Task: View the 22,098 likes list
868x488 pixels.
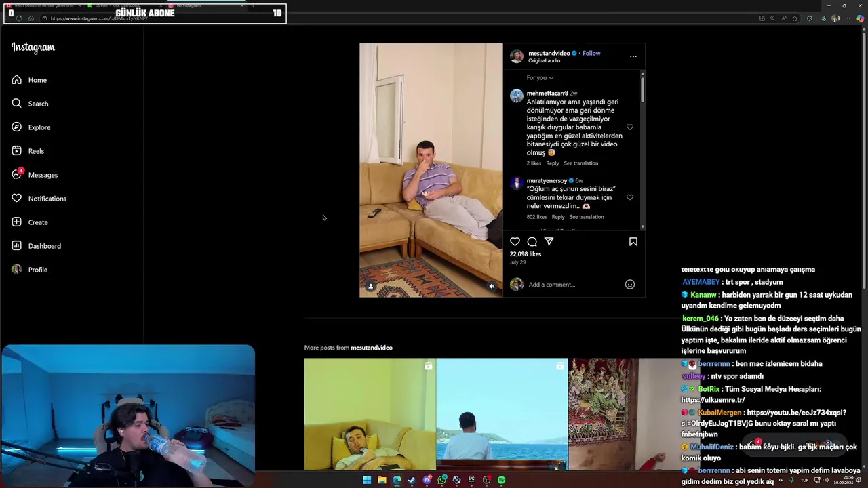Action: click(x=526, y=254)
